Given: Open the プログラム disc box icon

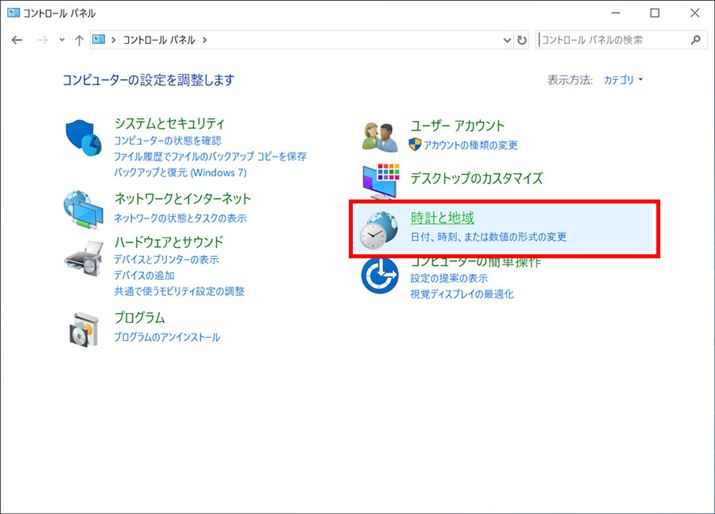Looking at the screenshot, I should click(84, 329).
